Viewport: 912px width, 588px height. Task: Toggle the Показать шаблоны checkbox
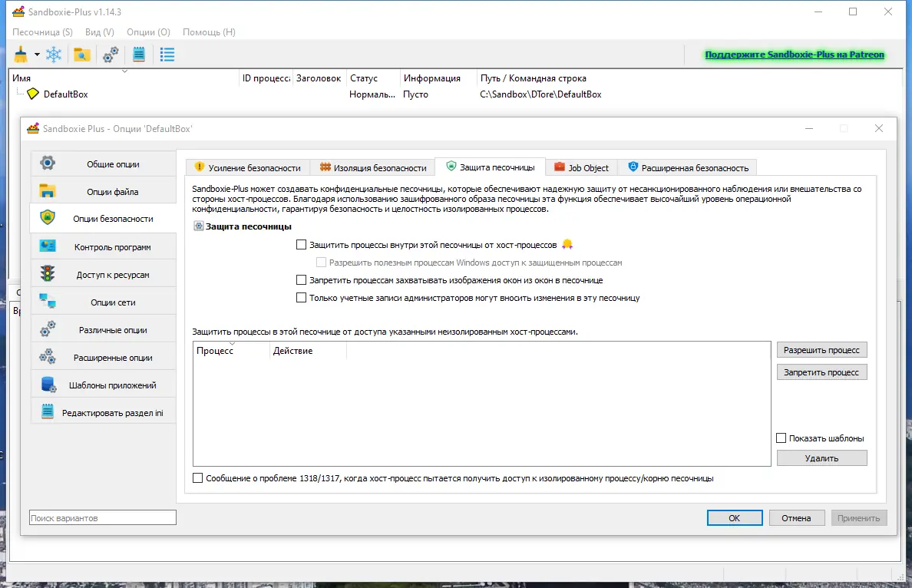tap(781, 438)
